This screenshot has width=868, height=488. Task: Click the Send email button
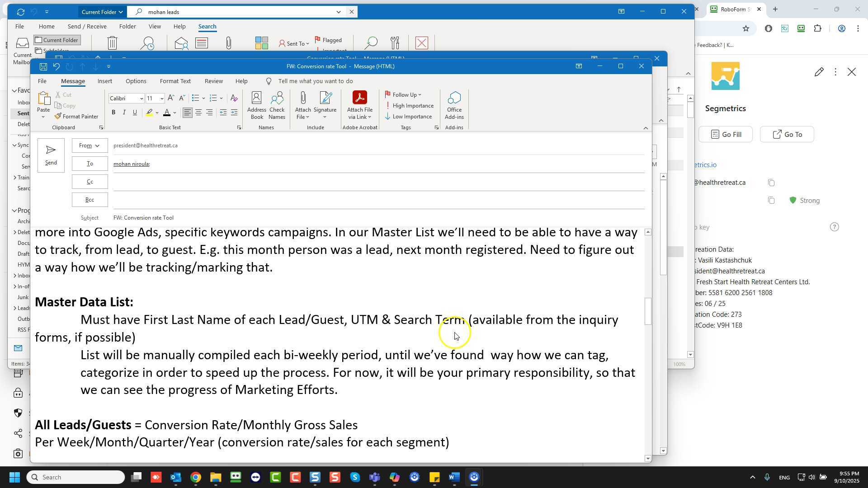51,155
